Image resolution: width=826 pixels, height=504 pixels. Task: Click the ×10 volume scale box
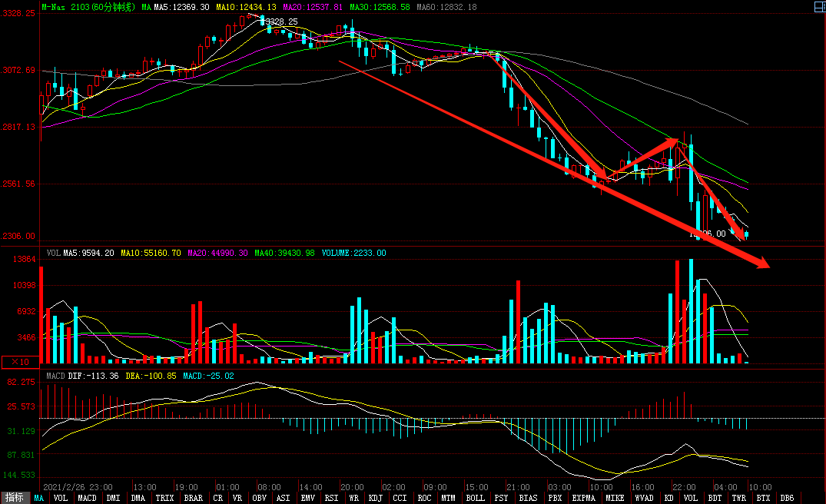click(x=19, y=361)
